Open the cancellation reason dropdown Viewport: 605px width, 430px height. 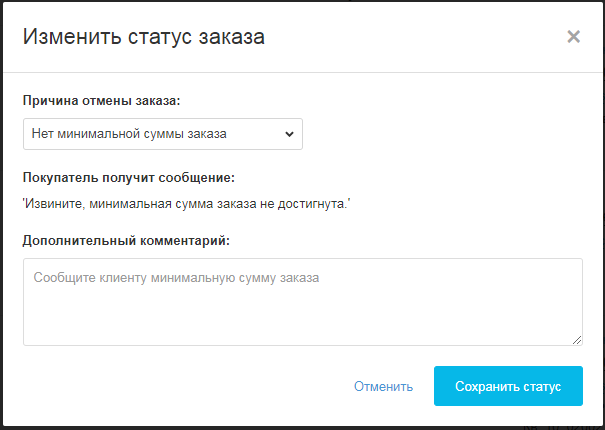(x=162, y=133)
